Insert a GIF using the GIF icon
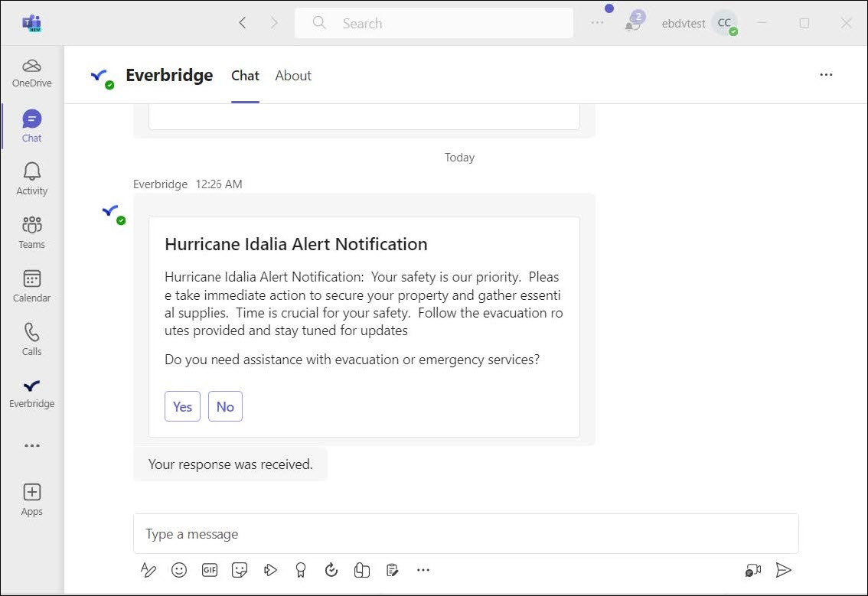 coord(210,570)
